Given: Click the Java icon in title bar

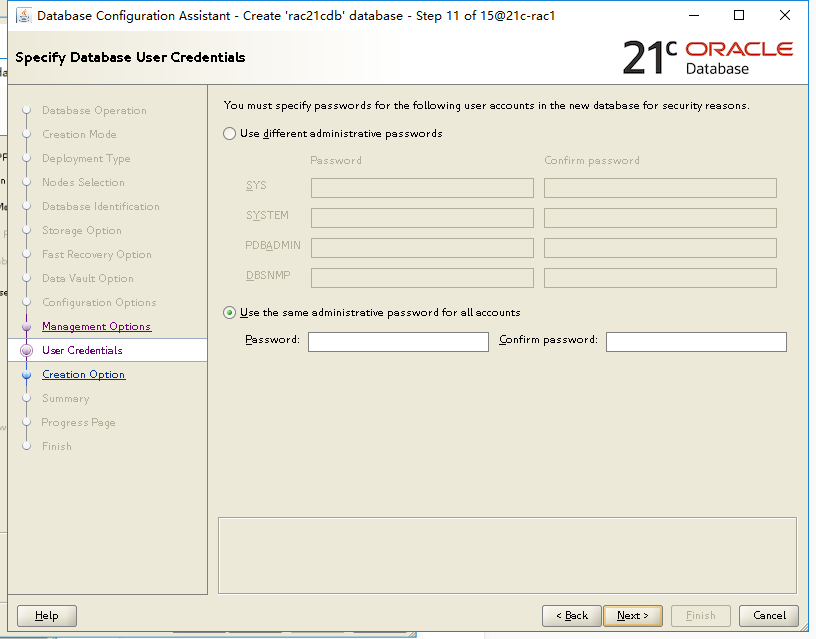Looking at the screenshot, I should [x=23, y=16].
